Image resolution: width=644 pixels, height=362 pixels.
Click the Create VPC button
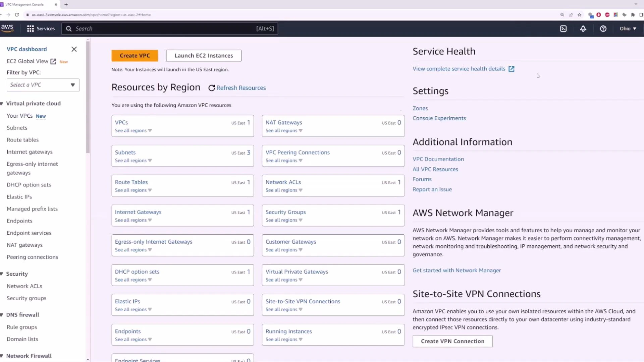click(x=135, y=55)
